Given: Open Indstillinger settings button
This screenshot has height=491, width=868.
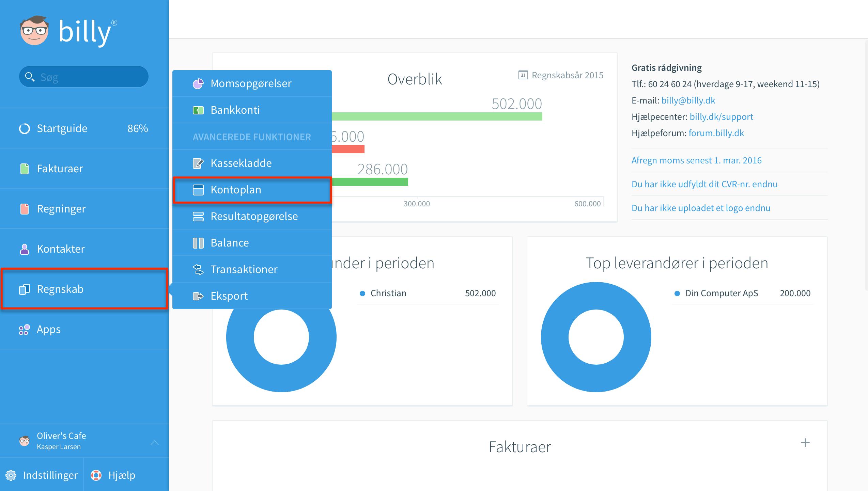Looking at the screenshot, I should tap(42, 475).
